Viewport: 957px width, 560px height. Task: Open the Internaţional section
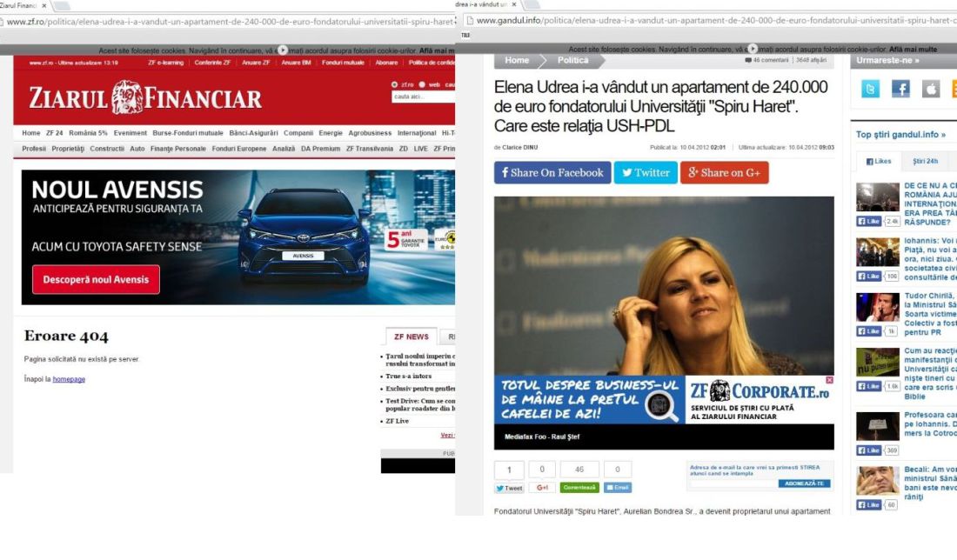(417, 133)
